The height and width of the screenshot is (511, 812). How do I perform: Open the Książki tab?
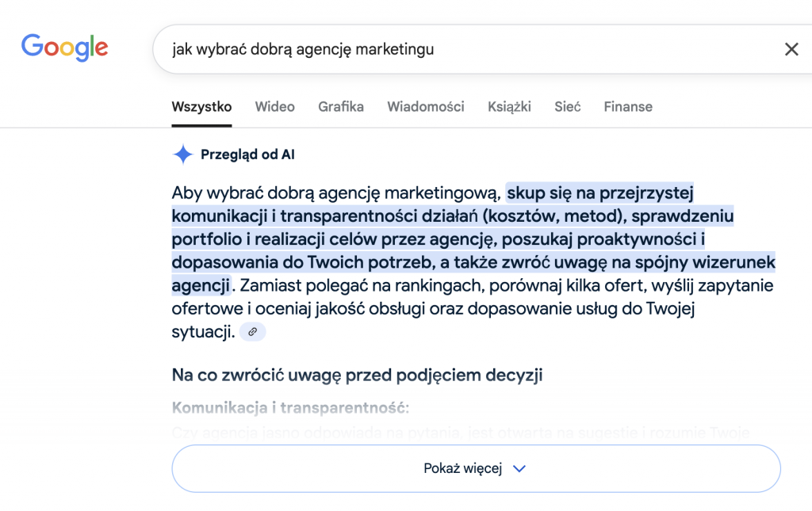[509, 106]
